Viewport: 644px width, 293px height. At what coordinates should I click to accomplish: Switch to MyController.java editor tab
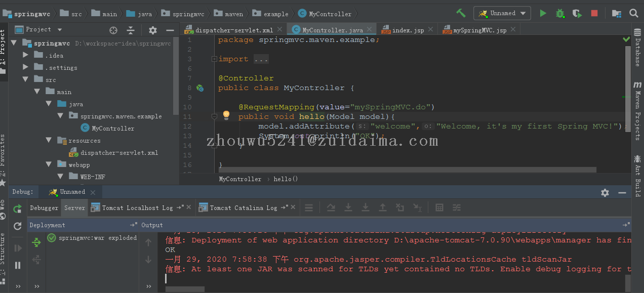point(333,30)
